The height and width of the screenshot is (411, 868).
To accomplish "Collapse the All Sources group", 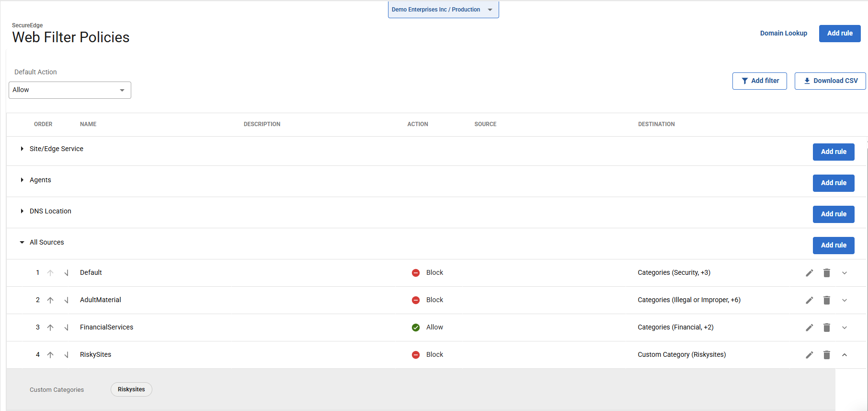I will coord(22,242).
